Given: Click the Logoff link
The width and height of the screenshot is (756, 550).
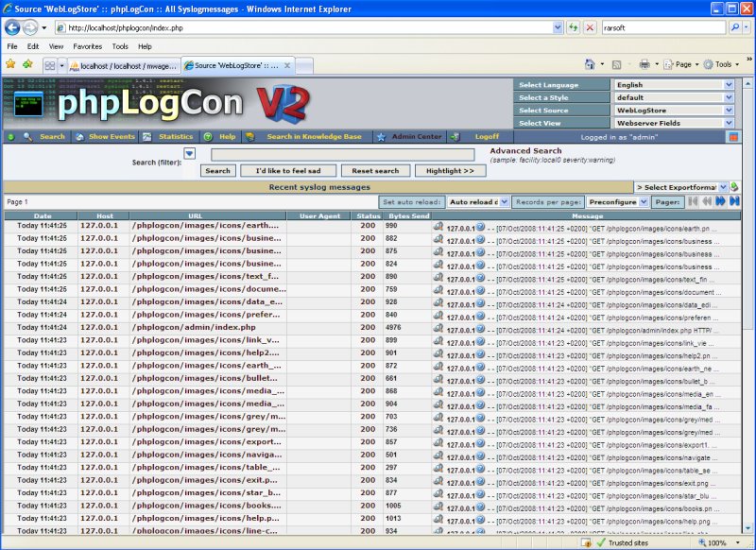Looking at the screenshot, I should click(x=487, y=137).
